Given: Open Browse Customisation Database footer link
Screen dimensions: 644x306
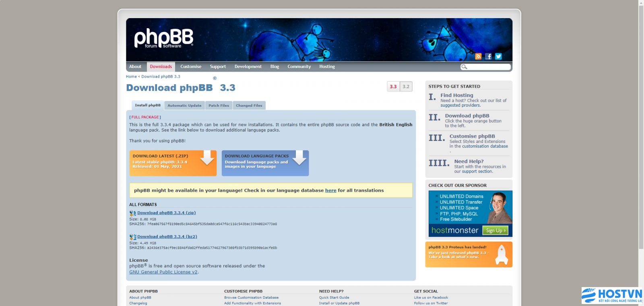Looking at the screenshot, I should click(x=251, y=298).
